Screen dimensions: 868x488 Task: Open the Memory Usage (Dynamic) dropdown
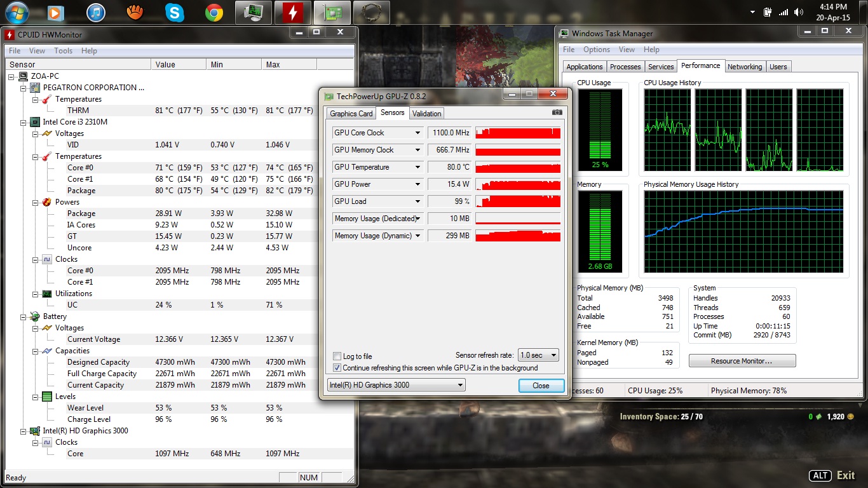[x=417, y=236]
